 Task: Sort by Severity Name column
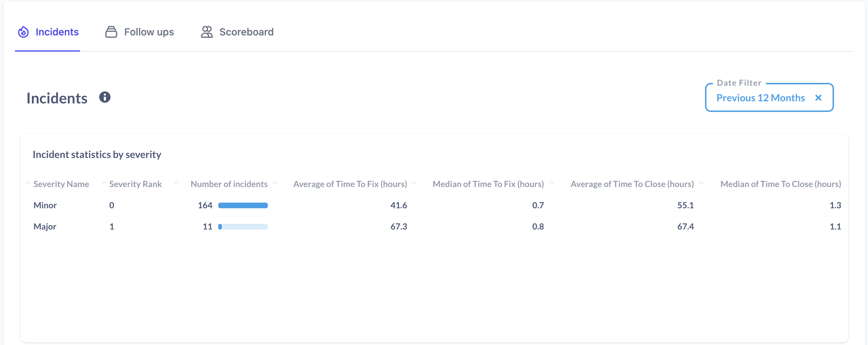click(x=61, y=184)
